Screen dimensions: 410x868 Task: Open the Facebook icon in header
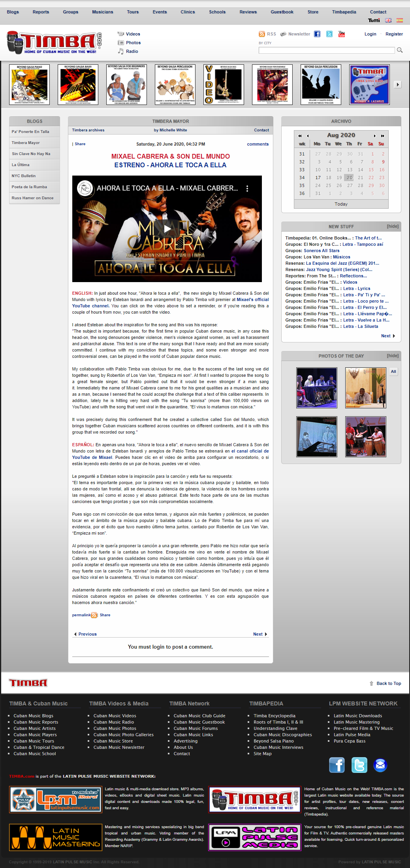317,34
